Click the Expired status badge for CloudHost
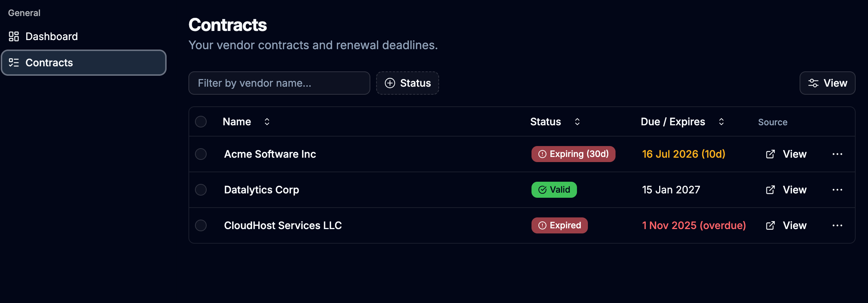This screenshot has height=303, width=868. [x=560, y=225]
